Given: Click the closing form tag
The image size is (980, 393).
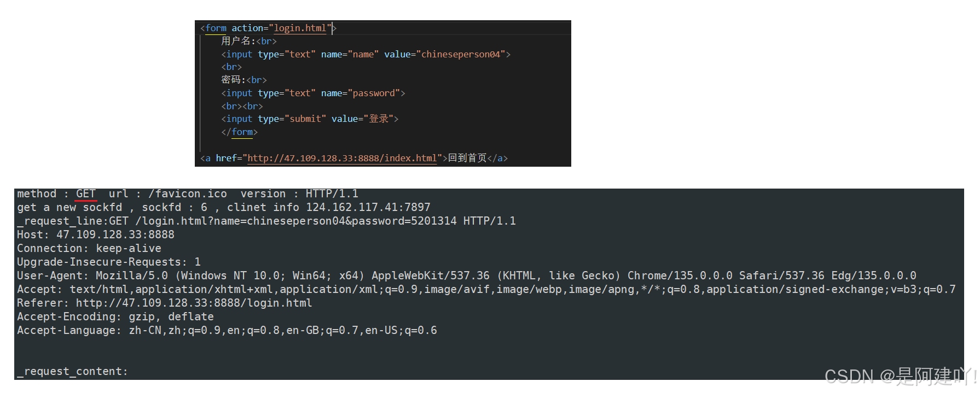Looking at the screenshot, I should [x=239, y=132].
